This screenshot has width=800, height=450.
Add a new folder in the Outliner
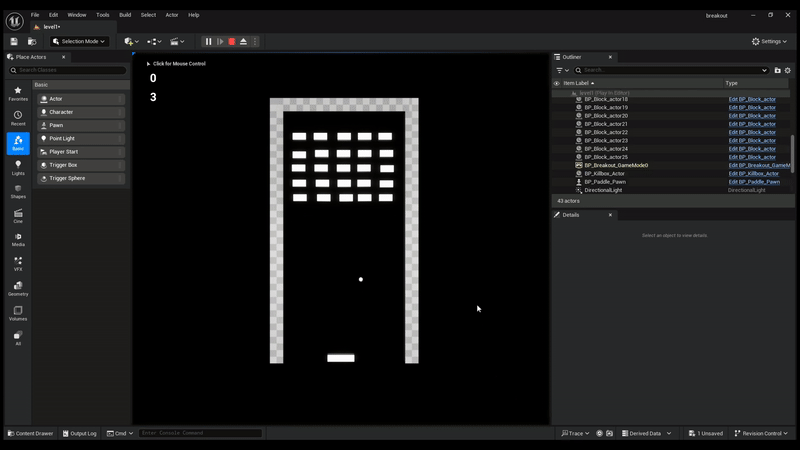pyautogui.click(x=778, y=70)
